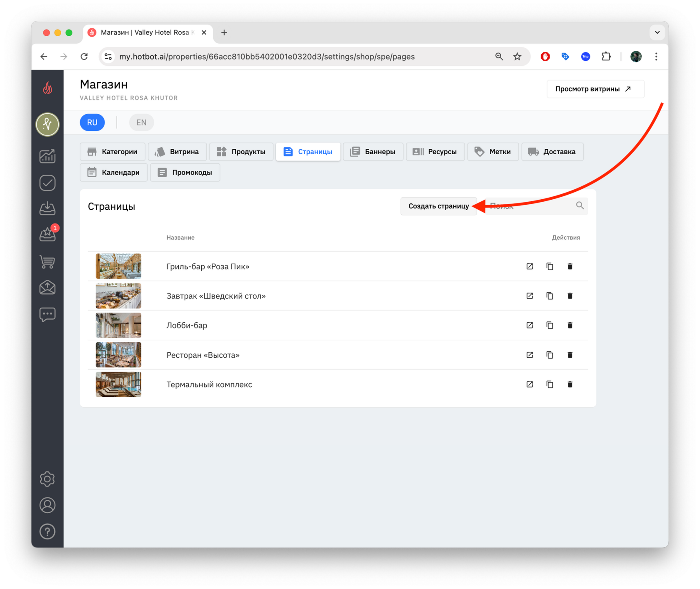This screenshot has width=700, height=589.
Task: Close the Магазин browser tab
Action: (x=204, y=33)
